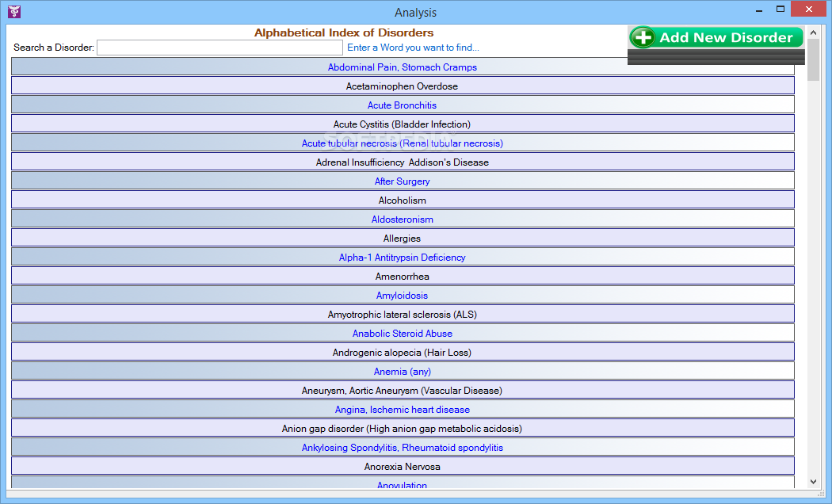Click the scrollbar down arrow
This screenshot has height=504, width=832.
[814, 482]
